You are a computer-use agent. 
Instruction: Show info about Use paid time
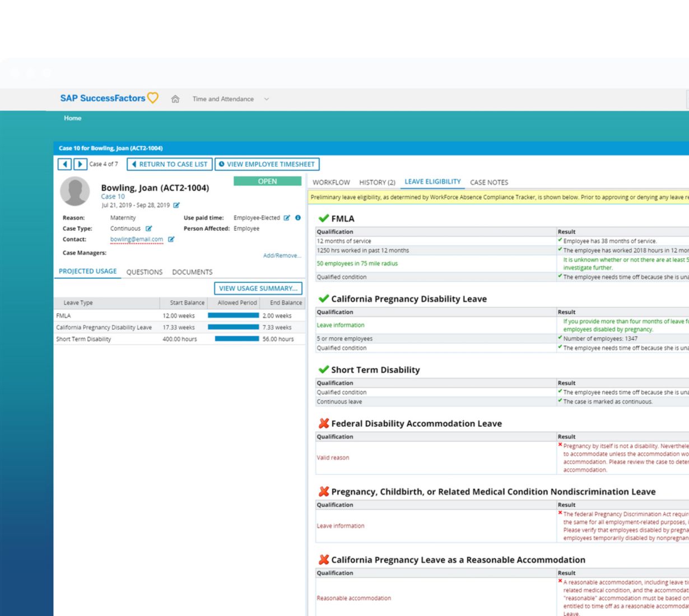[298, 218]
